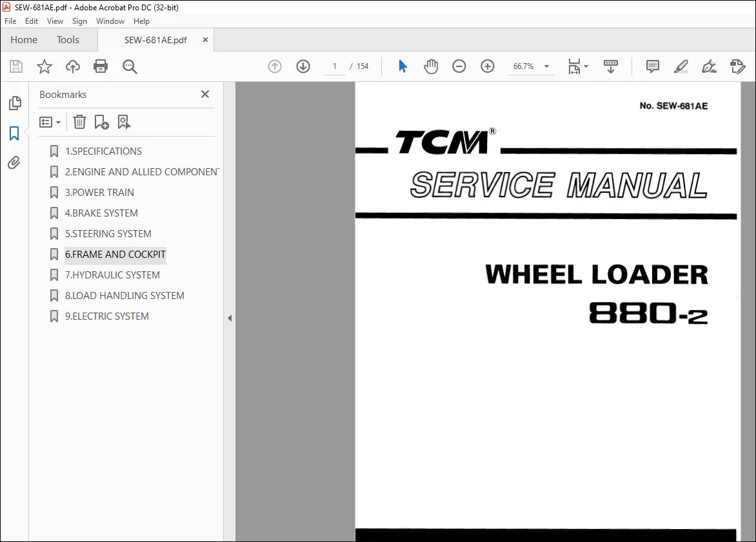The width and height of the screenshot is (756, 542).
Task: Click the SERVICE MANUAL title text
Action: (559, 185)
